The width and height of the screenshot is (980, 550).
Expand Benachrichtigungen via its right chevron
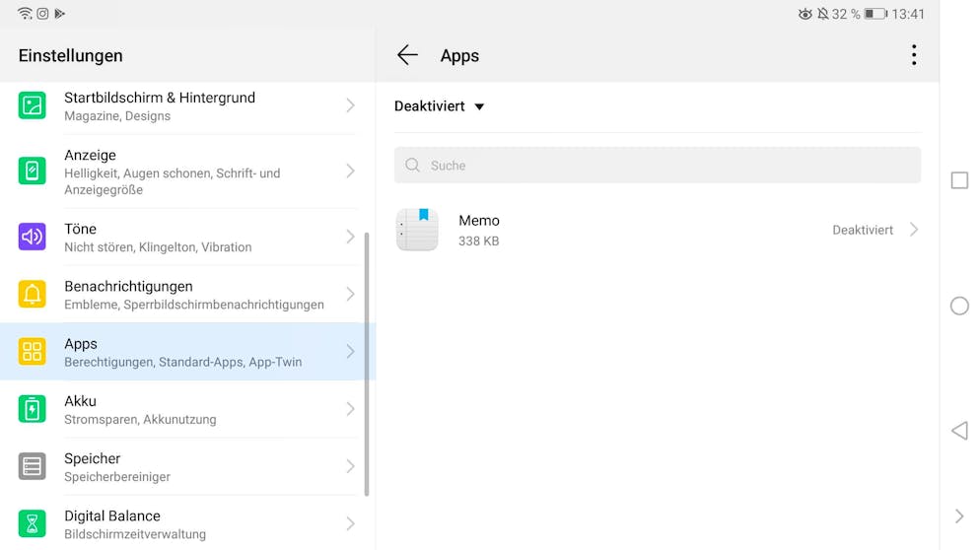coord(351,294)
